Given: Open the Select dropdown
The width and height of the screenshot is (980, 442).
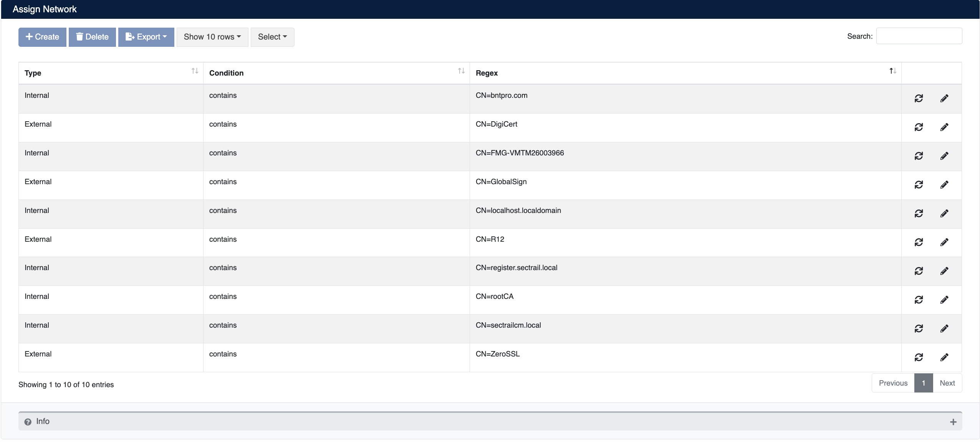Looking at the screenshot, I should [273, 37].
